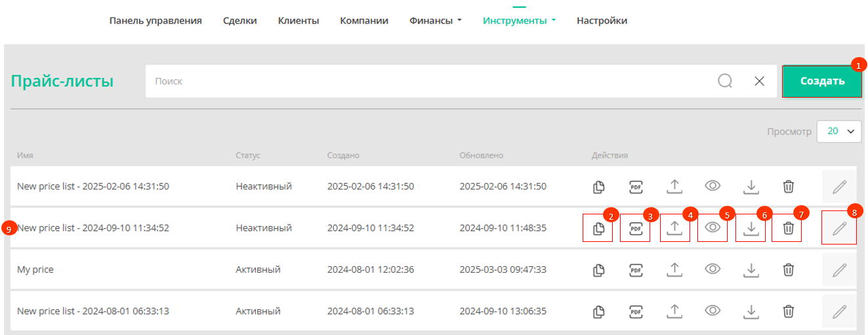868x335 pixels.
Task: Clear search with the X icon
Action: (x=760, y=81)
